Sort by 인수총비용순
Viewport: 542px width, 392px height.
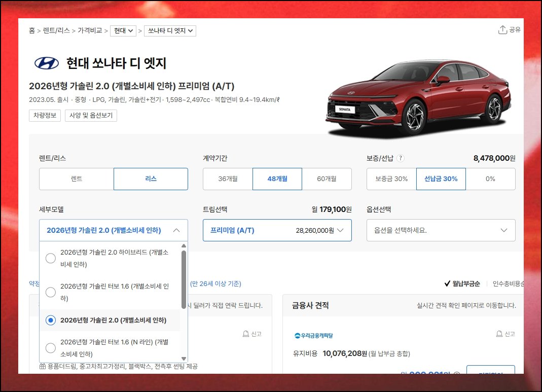[x=508, y=284]
